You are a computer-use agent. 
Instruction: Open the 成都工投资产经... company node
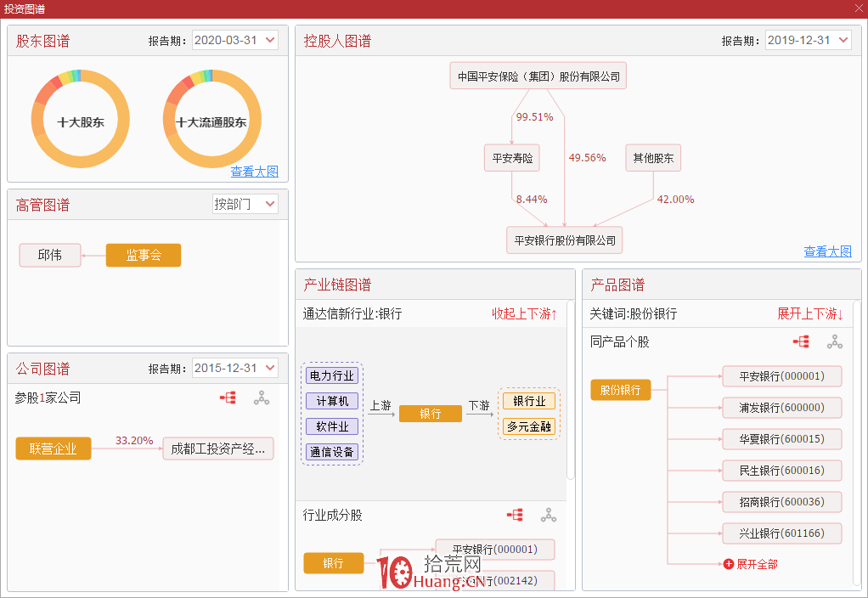point(218,448)
